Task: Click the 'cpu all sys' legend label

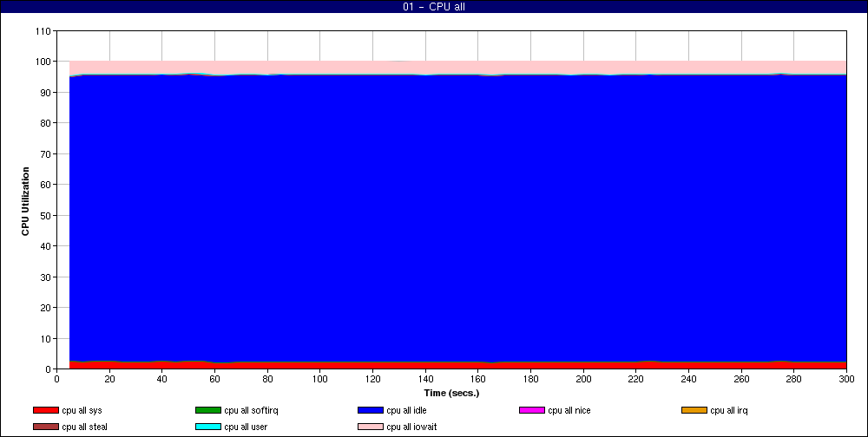Action: coord(82,410)
